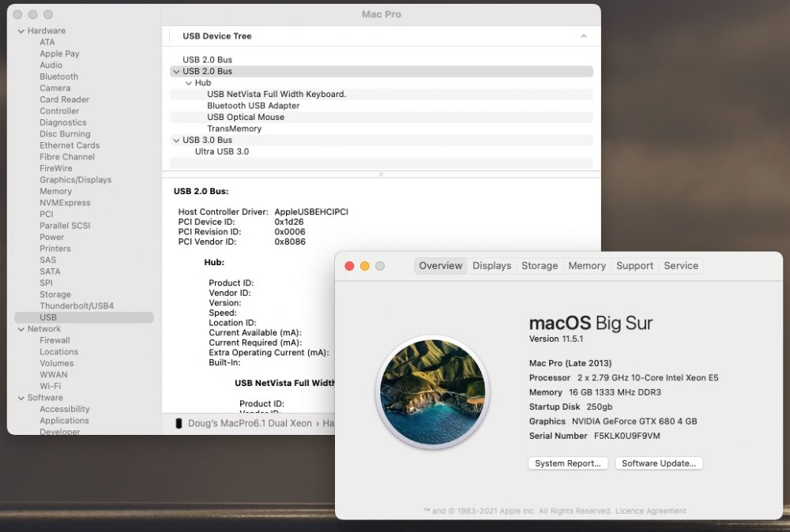Image resolution: width=790 pixels, height=532 pixels.
Task: Click serial number F5KLK0U9F9VM text
Action: 626,436
